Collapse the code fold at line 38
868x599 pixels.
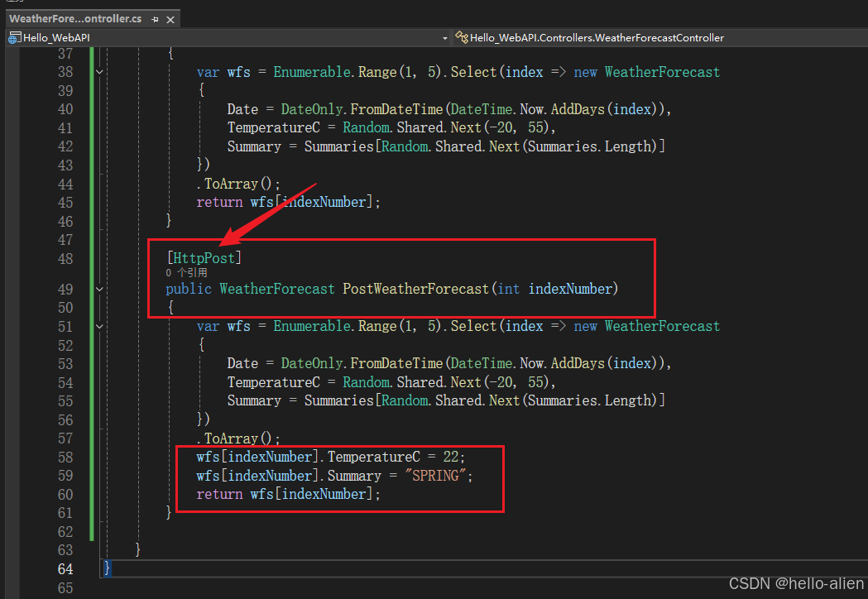[99, 72]
